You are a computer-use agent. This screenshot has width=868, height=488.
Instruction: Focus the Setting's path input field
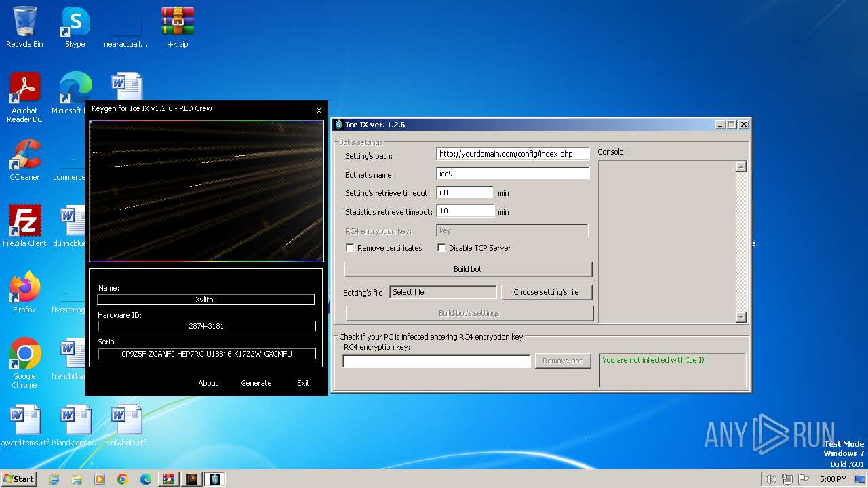click(x=513, y=154)
